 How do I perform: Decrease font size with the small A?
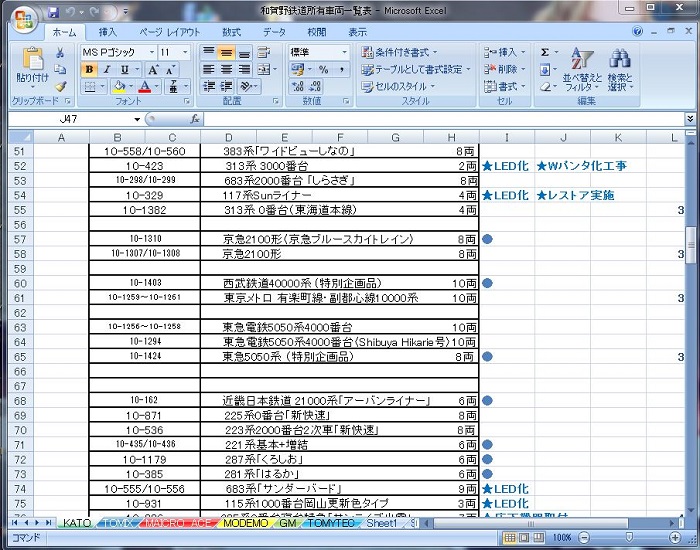coord(170,70)
